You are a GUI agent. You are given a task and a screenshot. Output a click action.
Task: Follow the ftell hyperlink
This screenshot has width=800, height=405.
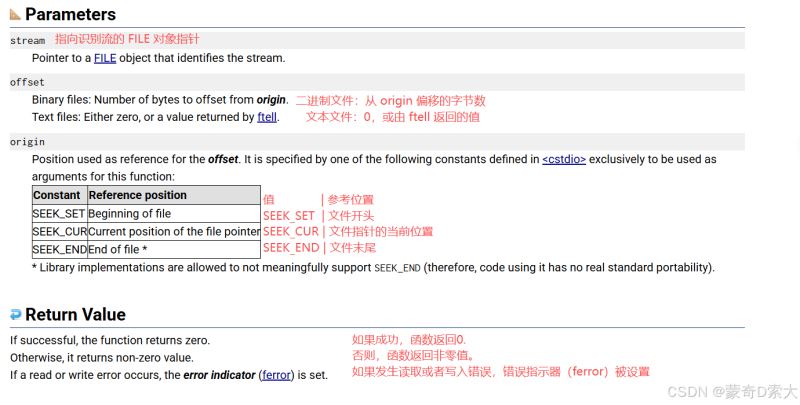(x=267, y=117)
